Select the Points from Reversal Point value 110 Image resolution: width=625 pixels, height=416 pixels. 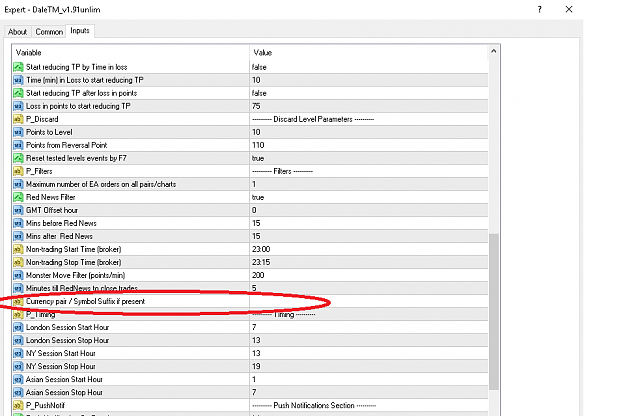(258, 145)
